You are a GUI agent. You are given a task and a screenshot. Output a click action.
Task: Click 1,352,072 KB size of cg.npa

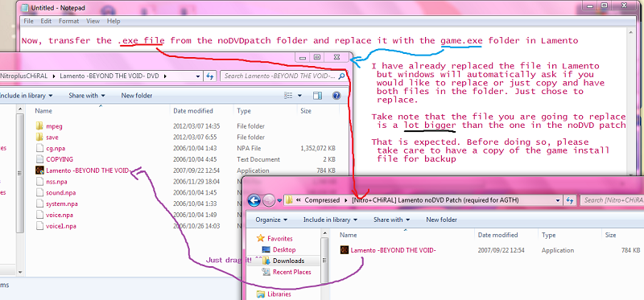coord(318,148)
